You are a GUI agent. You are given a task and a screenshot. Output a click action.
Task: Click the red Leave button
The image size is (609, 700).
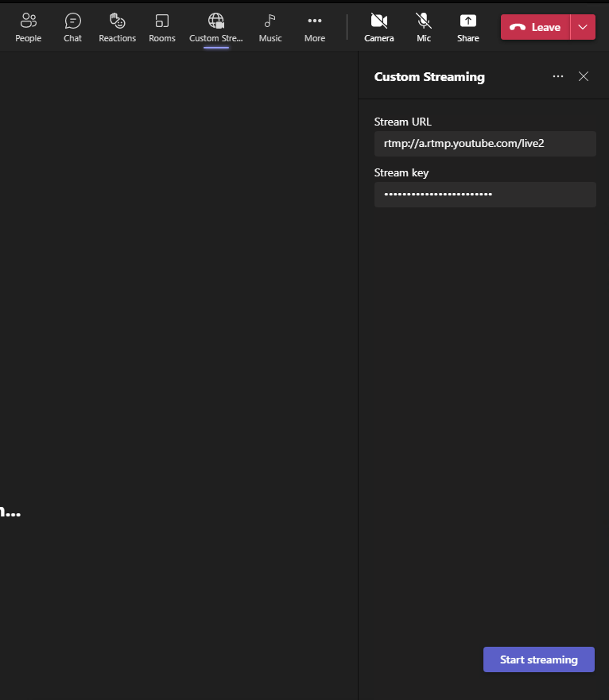pyautogui.click(x=536, y=27)
